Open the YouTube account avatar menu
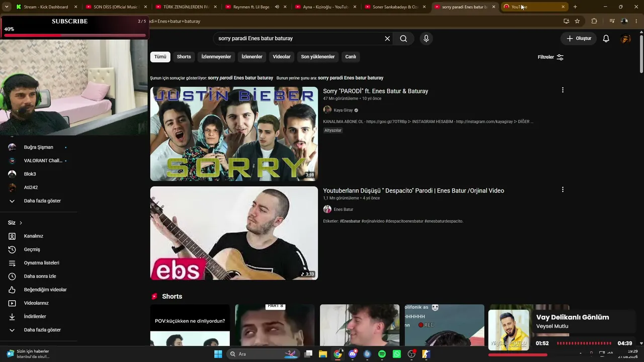The image size is (644, 362). (626, 39)
